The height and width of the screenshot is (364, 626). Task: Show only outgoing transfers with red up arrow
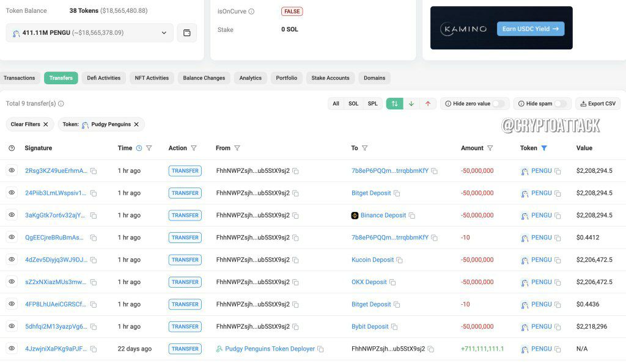point(428,104)
